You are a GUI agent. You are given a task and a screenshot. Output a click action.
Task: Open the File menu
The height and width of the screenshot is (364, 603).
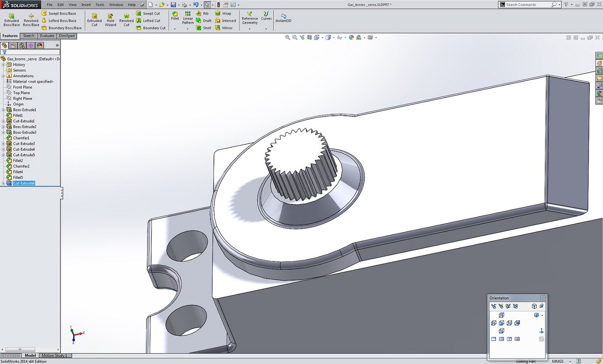50,5
